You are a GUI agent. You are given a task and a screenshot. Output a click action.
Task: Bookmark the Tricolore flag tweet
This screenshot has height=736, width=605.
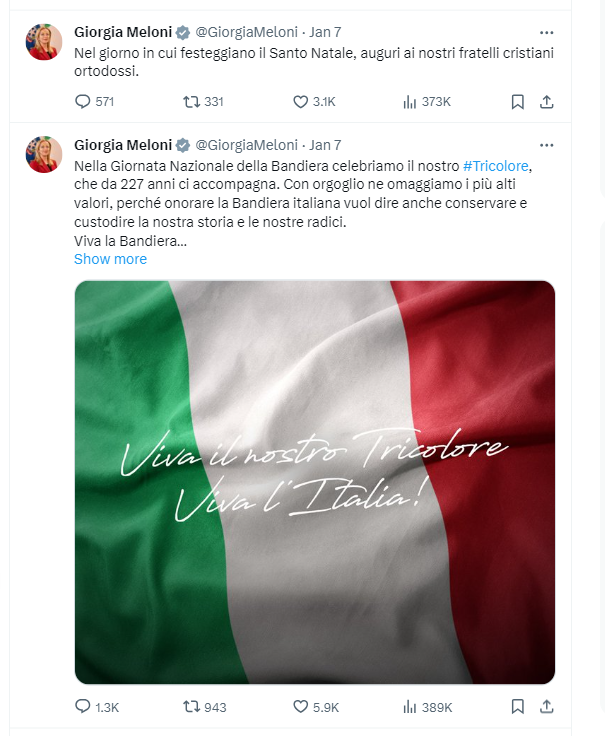click(518, 707)
